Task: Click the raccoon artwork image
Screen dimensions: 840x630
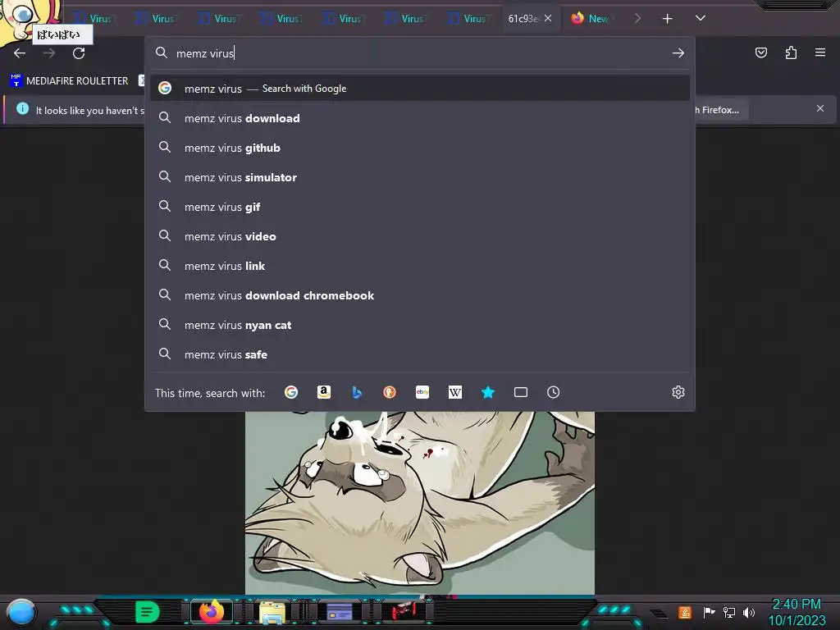Action: pos(419,503)
